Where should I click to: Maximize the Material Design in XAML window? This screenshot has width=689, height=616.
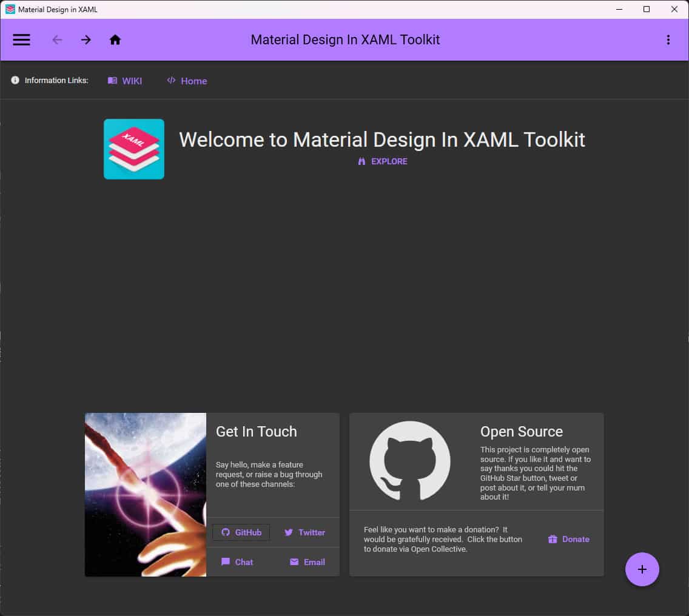(647, 9)
